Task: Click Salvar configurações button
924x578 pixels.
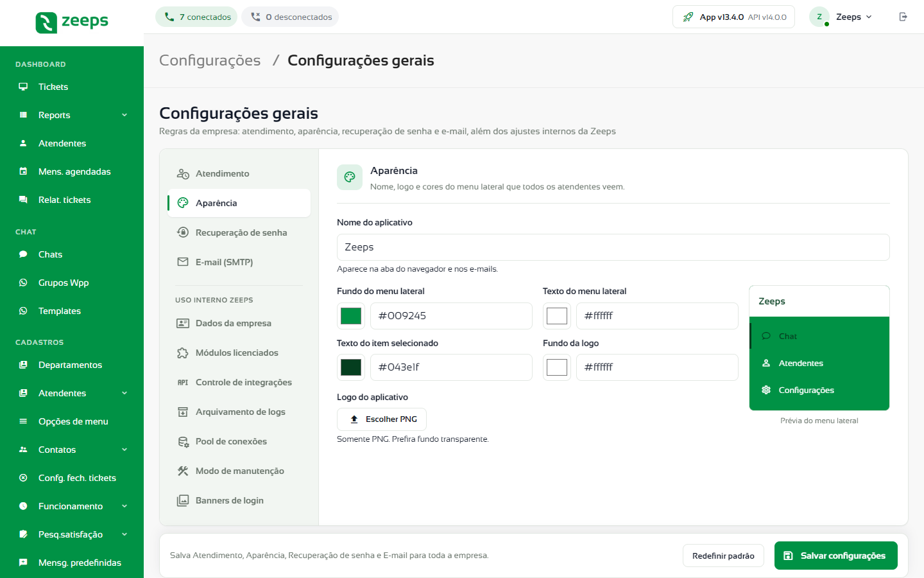Action: (x=835, y=556)
